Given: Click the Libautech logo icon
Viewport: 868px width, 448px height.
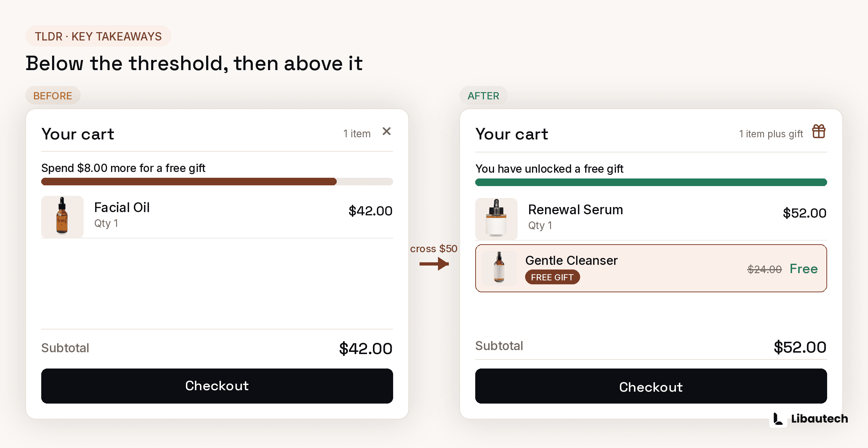Looking at the screenshot, I should click(778, 419).
